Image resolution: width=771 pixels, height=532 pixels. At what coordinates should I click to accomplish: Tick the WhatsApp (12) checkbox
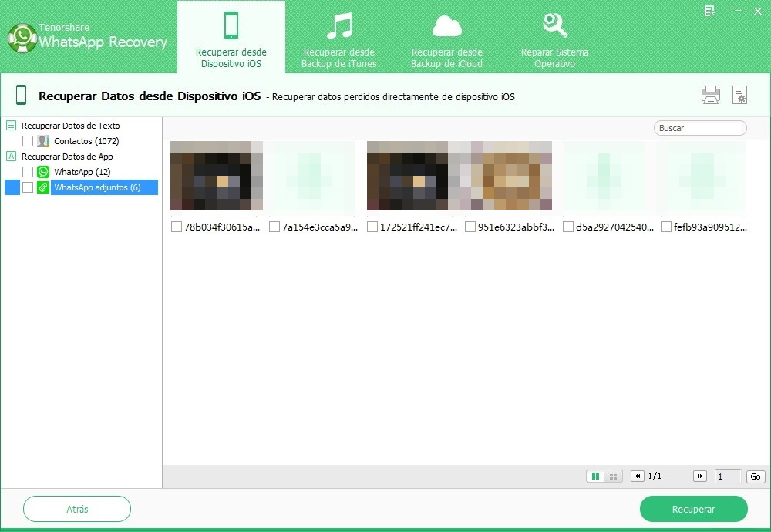(x=28, y=172)
